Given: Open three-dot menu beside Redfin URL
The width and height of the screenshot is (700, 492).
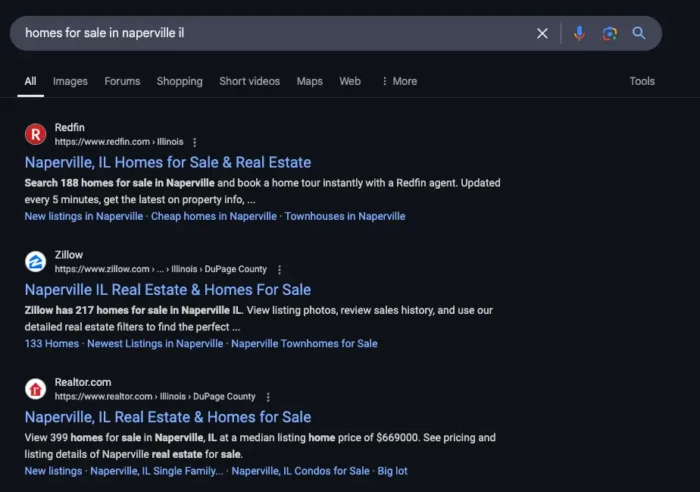Looking at the screenshot, I should coord(195,142).
